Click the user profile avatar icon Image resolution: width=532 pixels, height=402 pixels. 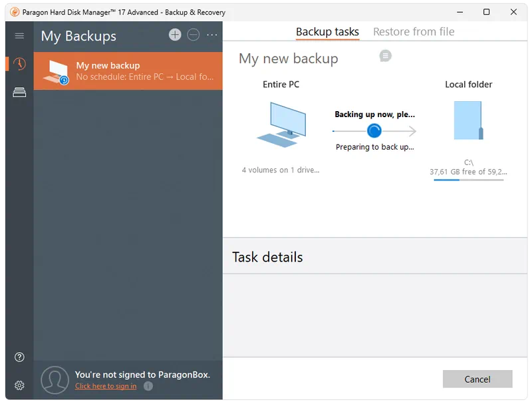point(55,380)
